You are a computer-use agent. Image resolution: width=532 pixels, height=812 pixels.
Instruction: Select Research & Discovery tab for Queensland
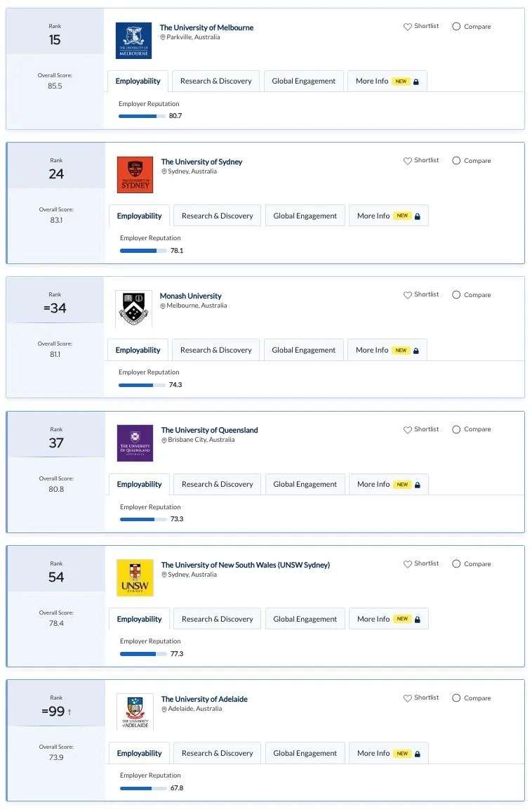click(218, 484)
